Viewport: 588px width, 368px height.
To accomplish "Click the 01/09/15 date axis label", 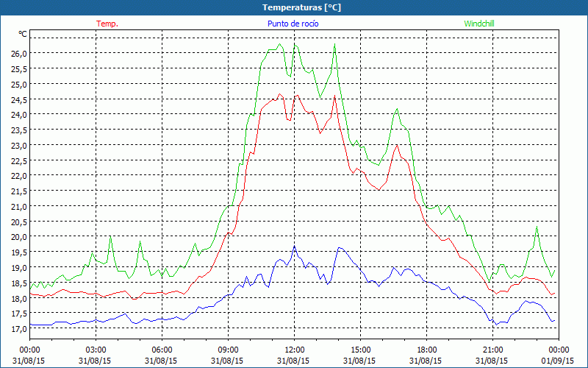I will click(x=558, y=361).
